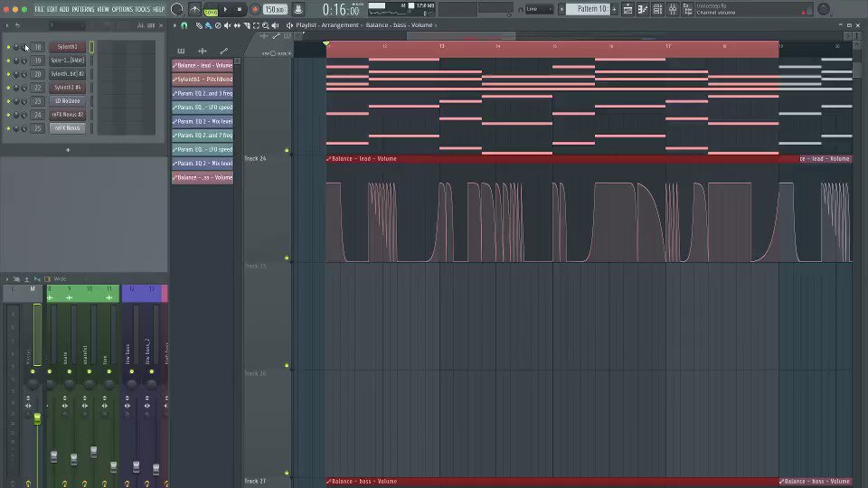Show the picker's automation clips filter icon
This screenshot has height=488, width=868.
pyautogui.click(x=223, y=51)
